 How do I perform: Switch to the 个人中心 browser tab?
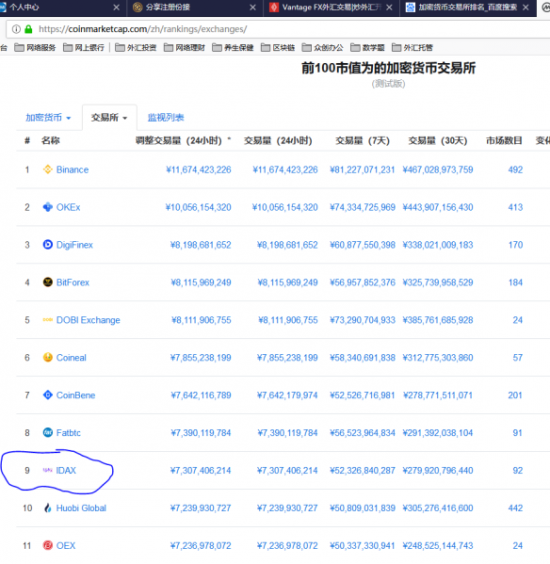click(x=58, y=7)
